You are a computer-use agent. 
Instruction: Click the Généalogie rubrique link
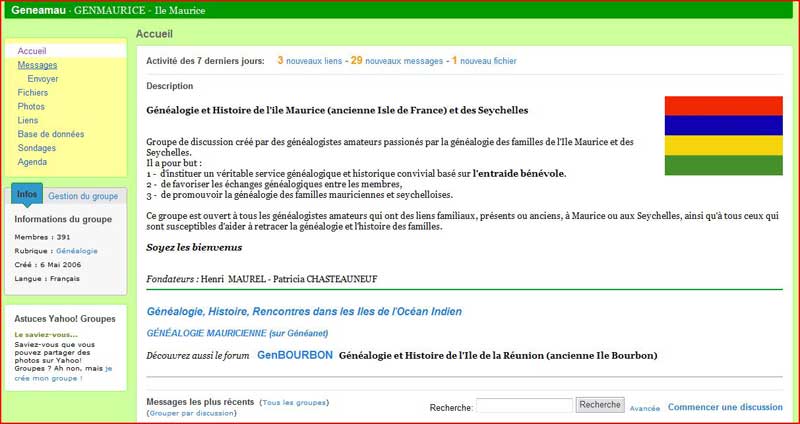77,251
